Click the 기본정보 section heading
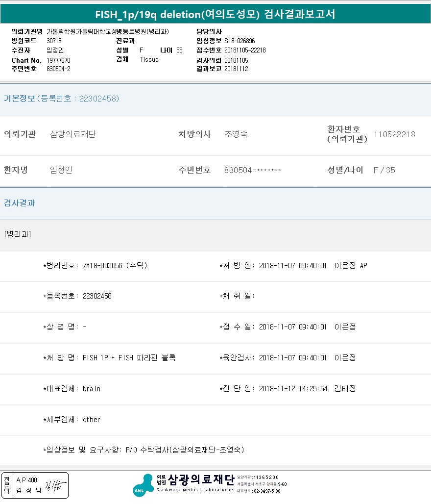Screen dimensions: 431x504 tap(19, 99)
